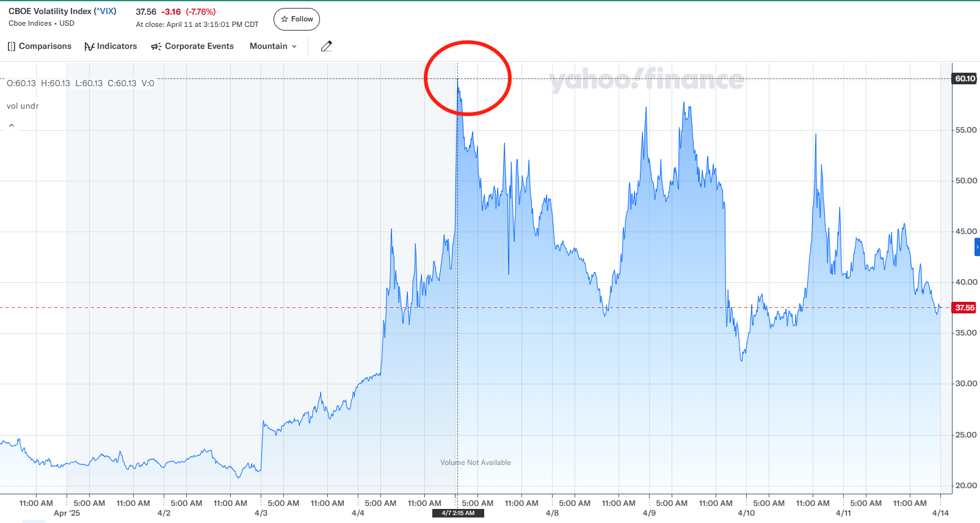Click the 4/11 date axis label
This screenshot has height=523, width=980.
pyautogui.click(x=843, y=513)
